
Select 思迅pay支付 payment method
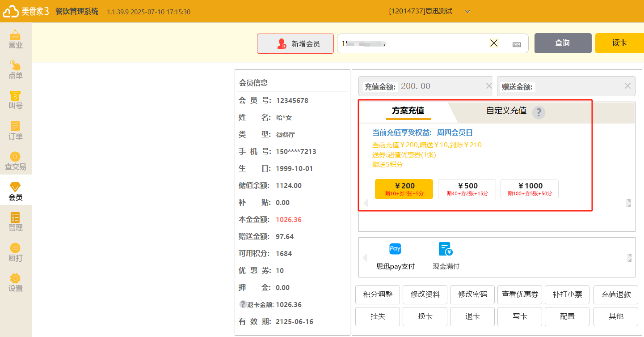tap(395, 256)
